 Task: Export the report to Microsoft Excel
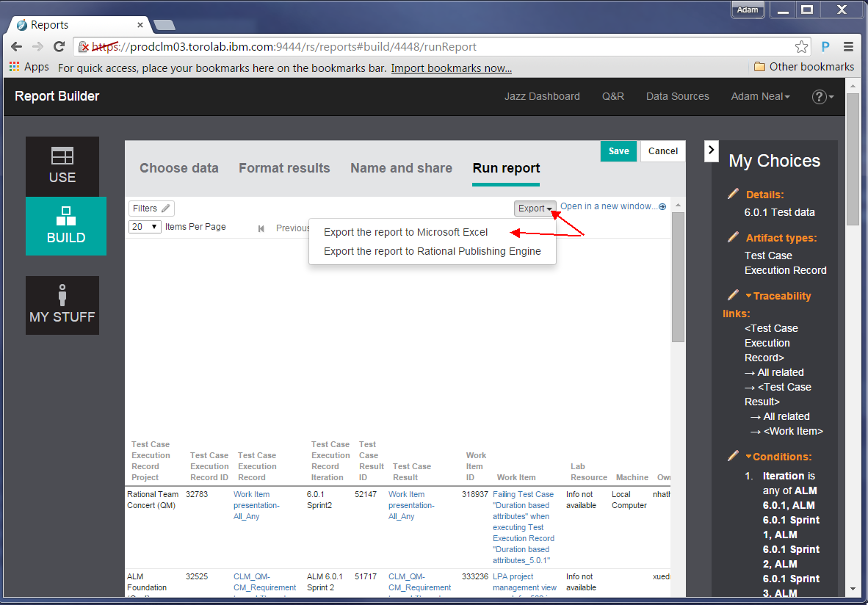click(x=406, y=233)
